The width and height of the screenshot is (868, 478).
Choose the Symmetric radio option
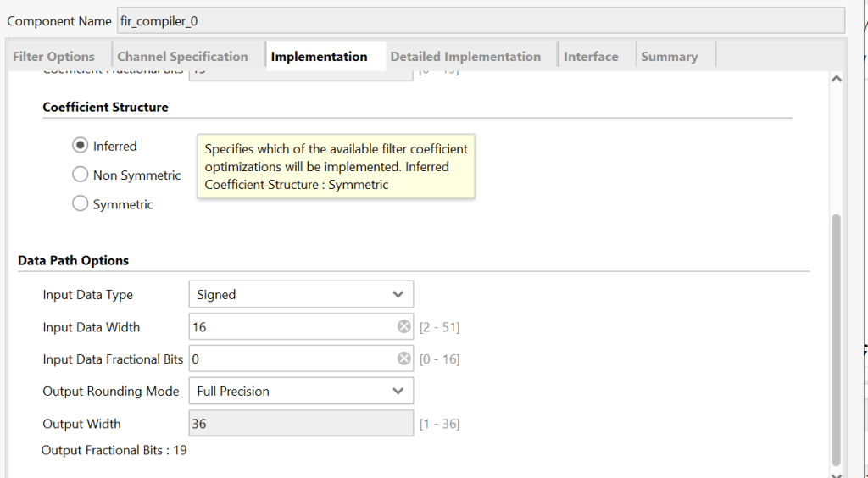(81, 204)
